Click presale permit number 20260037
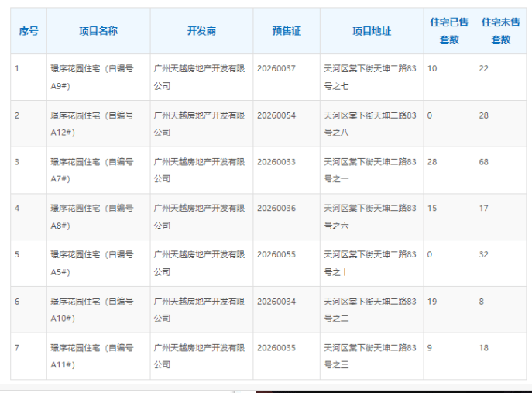This screenshot has height=393, width=532. coord(276,69)
